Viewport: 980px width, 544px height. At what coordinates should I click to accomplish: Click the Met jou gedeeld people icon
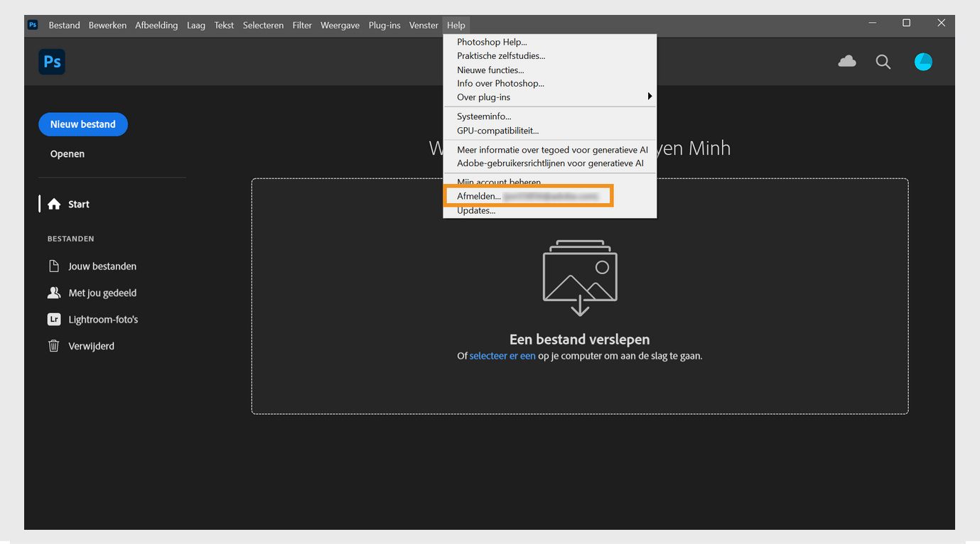point(53,293)
